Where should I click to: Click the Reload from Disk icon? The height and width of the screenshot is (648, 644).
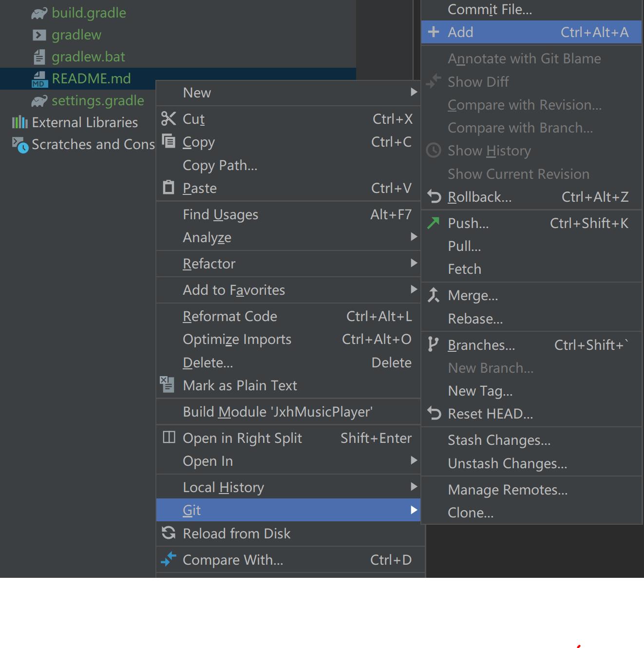click(169, 533)
